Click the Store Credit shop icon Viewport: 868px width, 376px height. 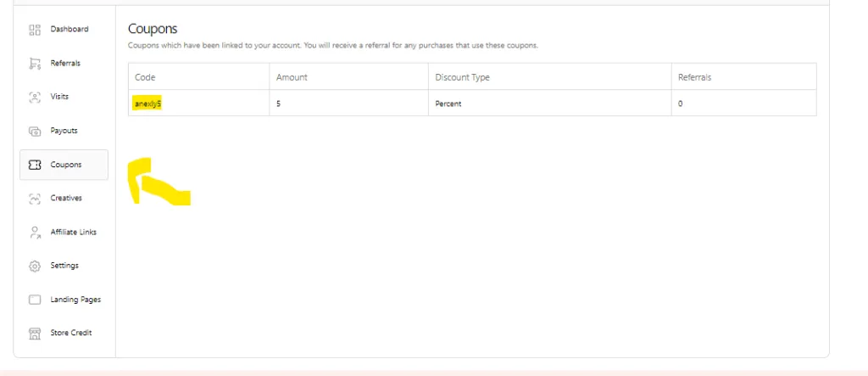coord(35,334)
